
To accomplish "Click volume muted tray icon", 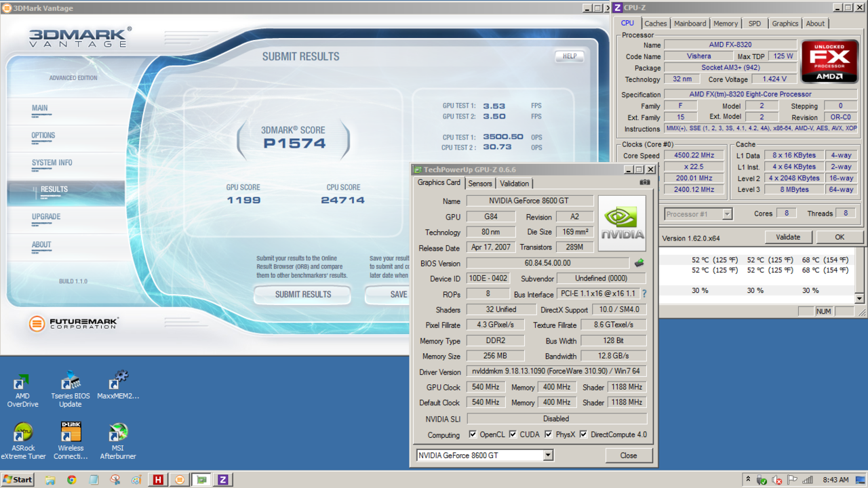I will pyautogui.click(x=777, y=480).
